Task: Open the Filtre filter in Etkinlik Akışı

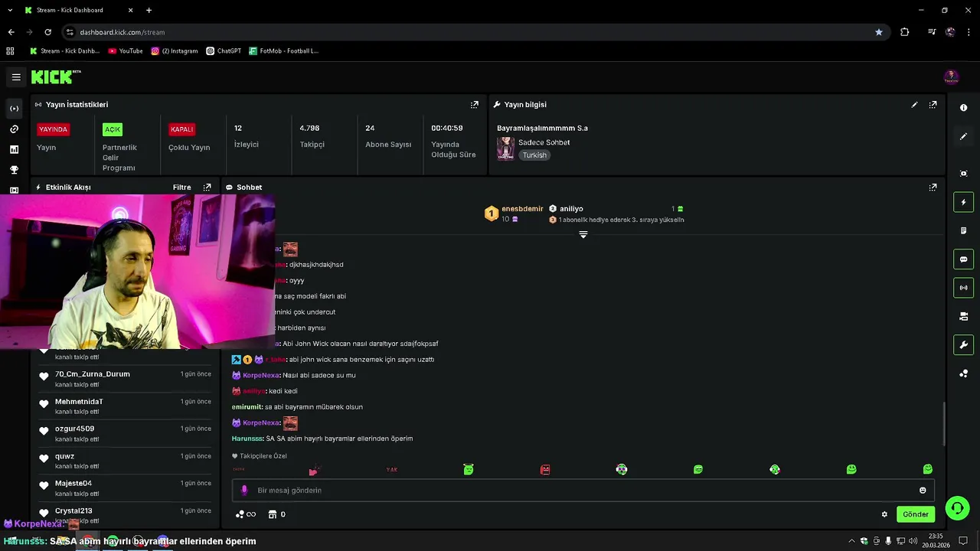Action: click(x=181, y=187)
